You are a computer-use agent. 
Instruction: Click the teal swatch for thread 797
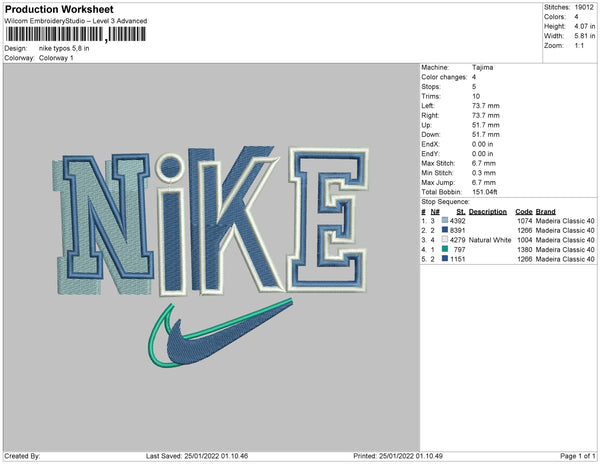[x=445, y=249]
